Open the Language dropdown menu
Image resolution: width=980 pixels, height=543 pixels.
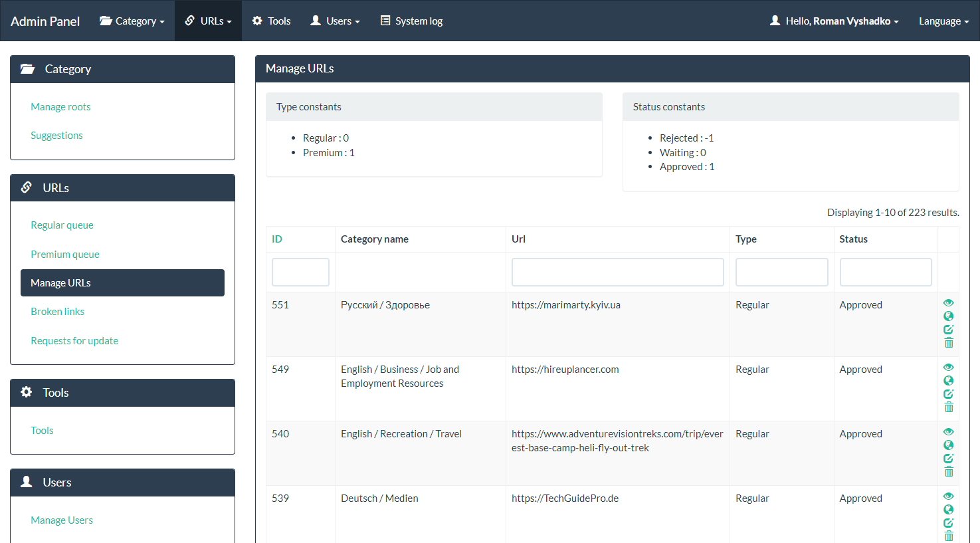[943, 21]
